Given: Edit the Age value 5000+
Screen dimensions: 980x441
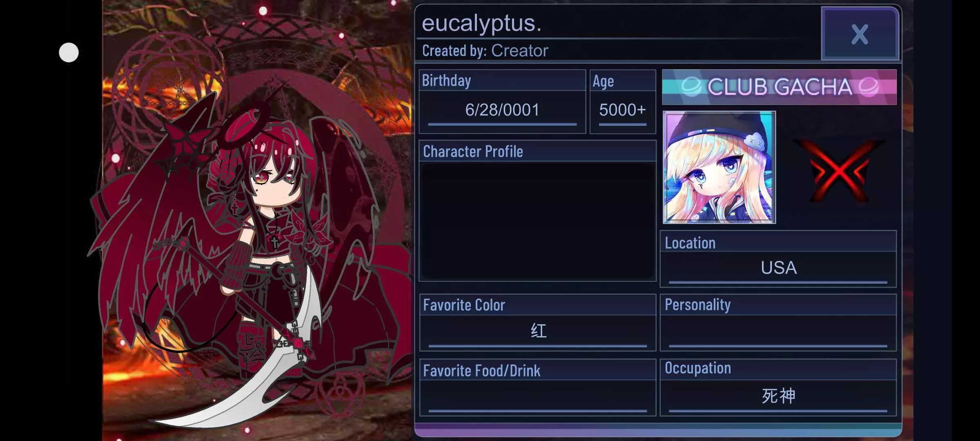Looking at the screenshot, I should [622, 110].
